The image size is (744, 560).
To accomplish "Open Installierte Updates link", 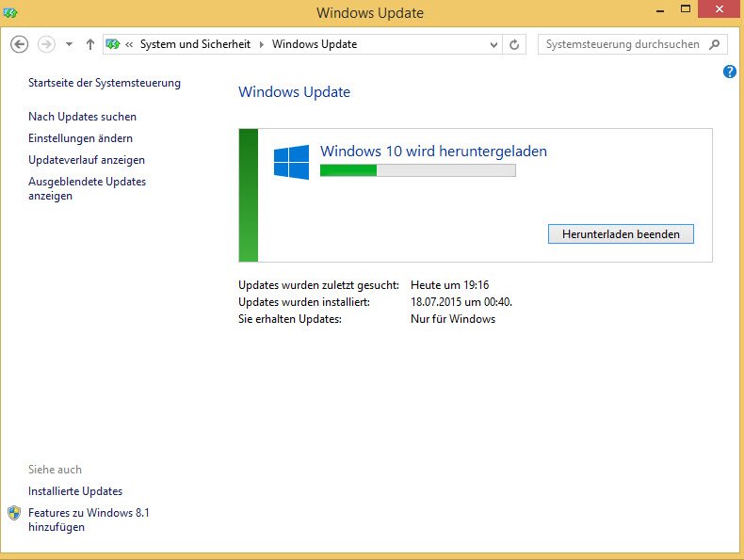I will [75, 491].
